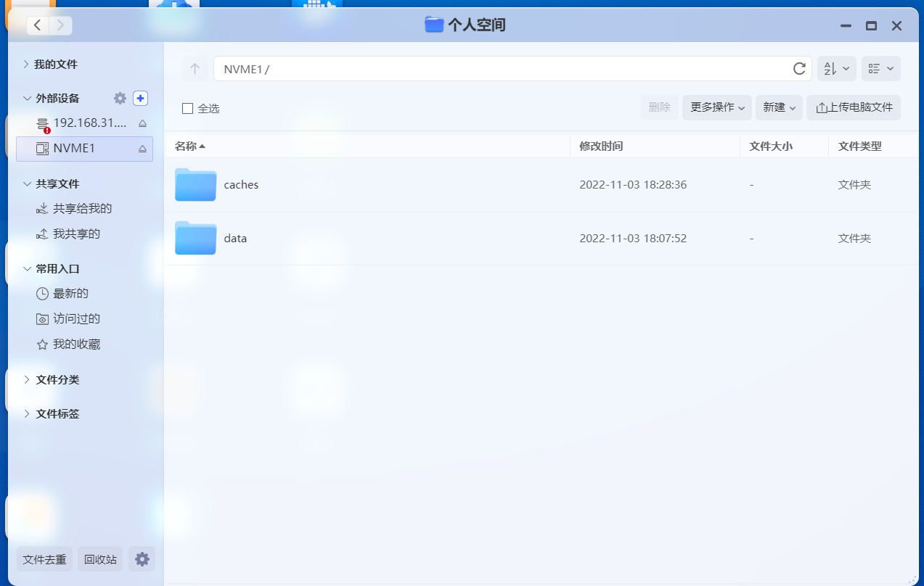Click the 我的收藏 star icon
924x586 pixels.
tap(42, 345)
